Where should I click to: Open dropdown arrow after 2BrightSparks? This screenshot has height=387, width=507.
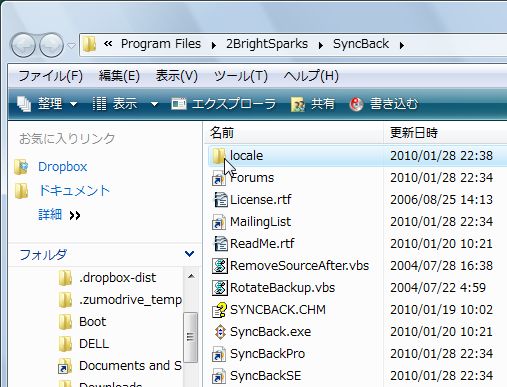pyautogui.click(x=321, y=45)
